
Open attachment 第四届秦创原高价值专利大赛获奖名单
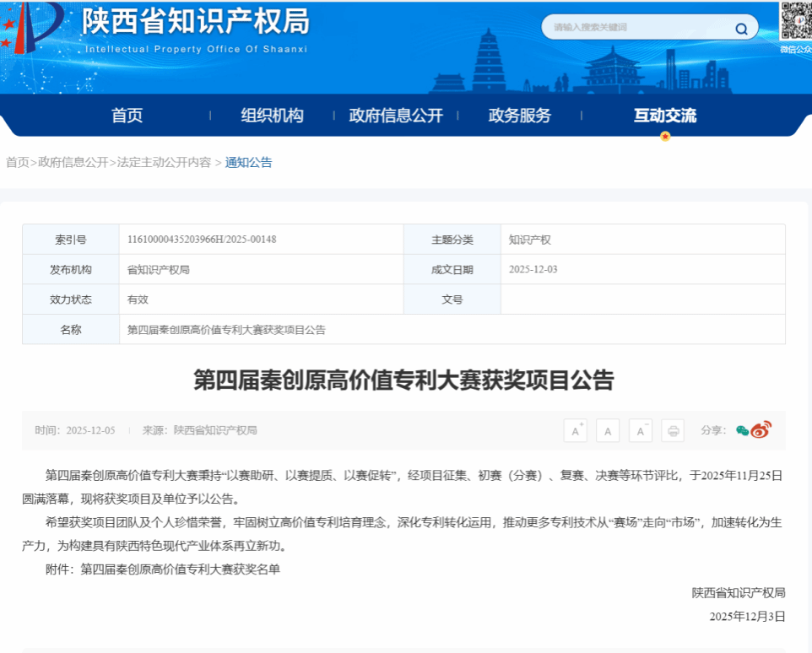pos(180,569)
